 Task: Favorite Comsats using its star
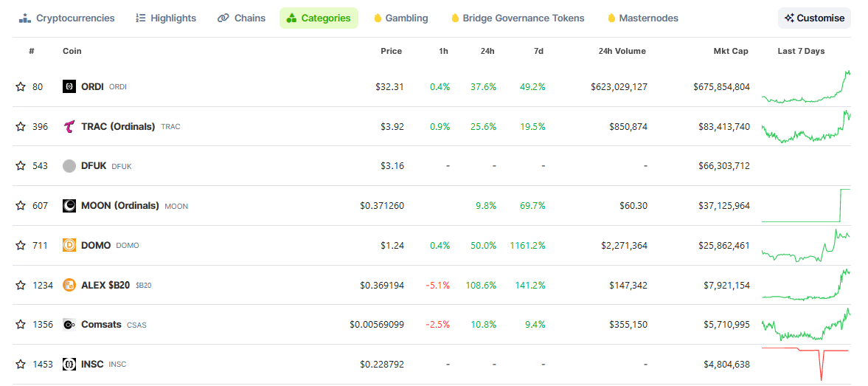coord(21,324)
